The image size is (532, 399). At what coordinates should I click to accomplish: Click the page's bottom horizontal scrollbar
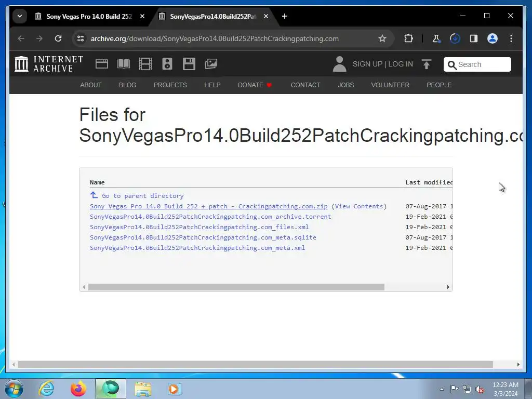255,364
